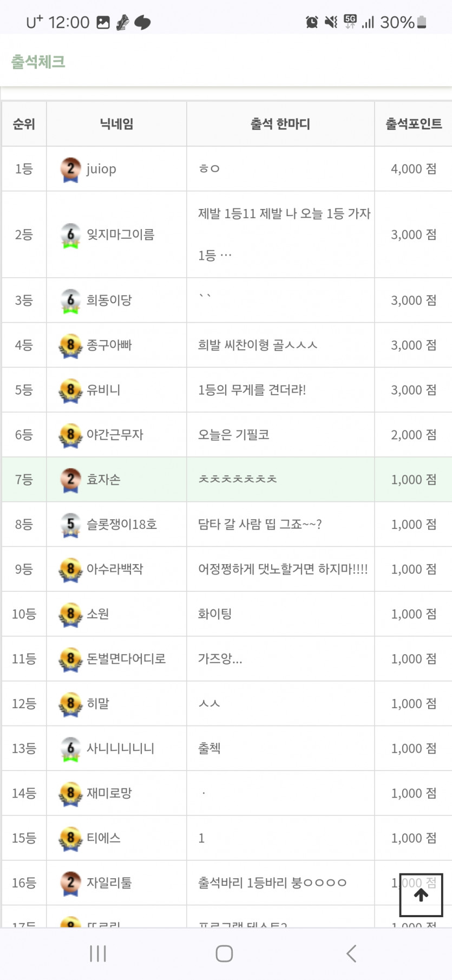Select the nickname 아수라백작
This screenshot has width=452, height=980.
115,569
